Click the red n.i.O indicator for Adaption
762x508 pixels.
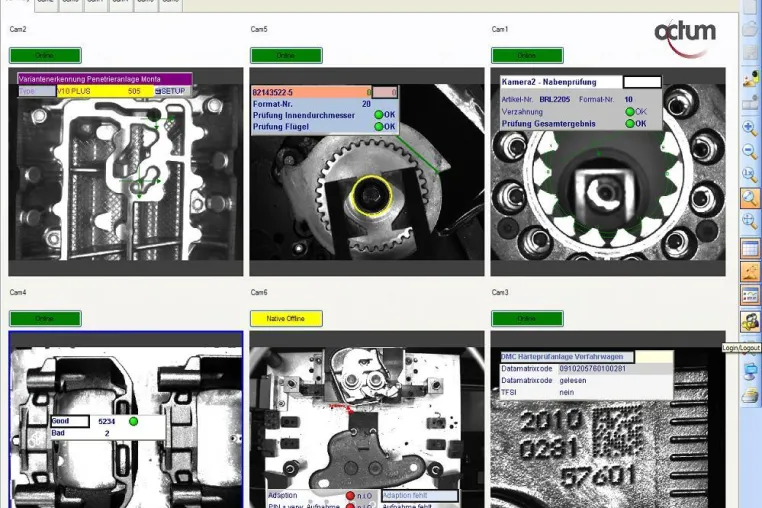click(x=350, y=495)
